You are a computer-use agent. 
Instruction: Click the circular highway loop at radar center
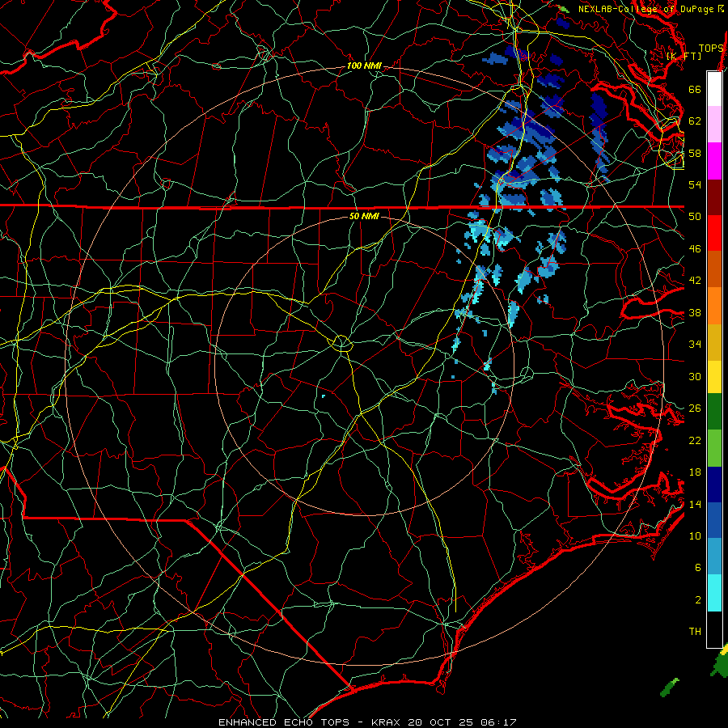(x=342, y=343)
